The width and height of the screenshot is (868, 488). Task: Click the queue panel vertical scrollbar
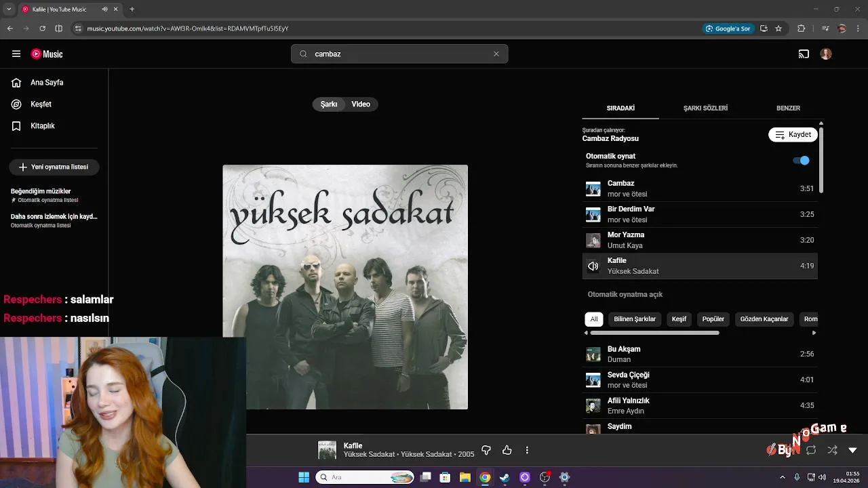pyautogui.click(x=821, y=160)
